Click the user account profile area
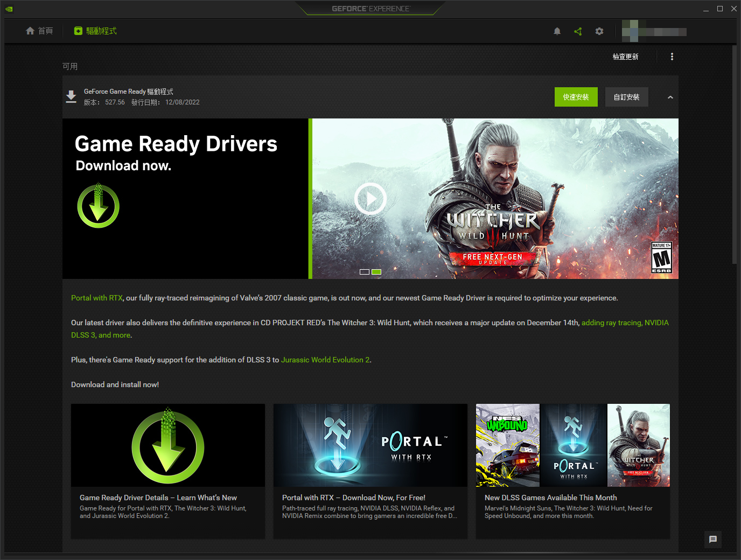 (x=654, y=31)
